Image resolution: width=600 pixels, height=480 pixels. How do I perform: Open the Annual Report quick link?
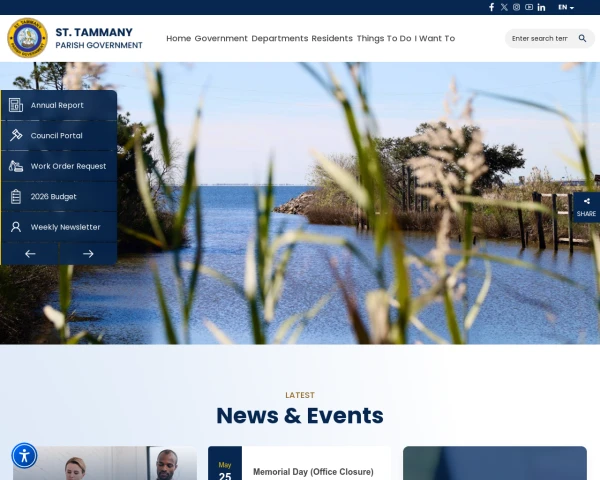59,105
